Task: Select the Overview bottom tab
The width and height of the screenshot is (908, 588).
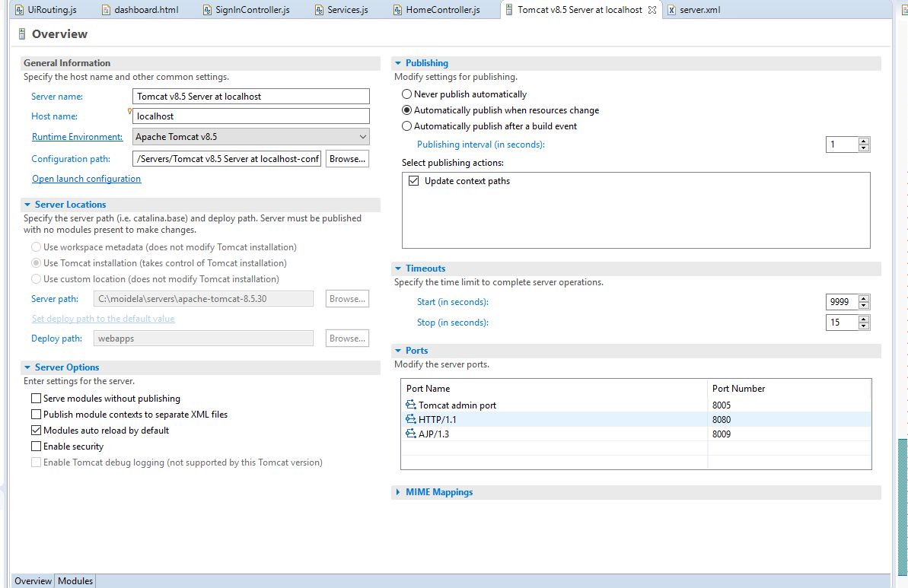Action: (33, 581)
